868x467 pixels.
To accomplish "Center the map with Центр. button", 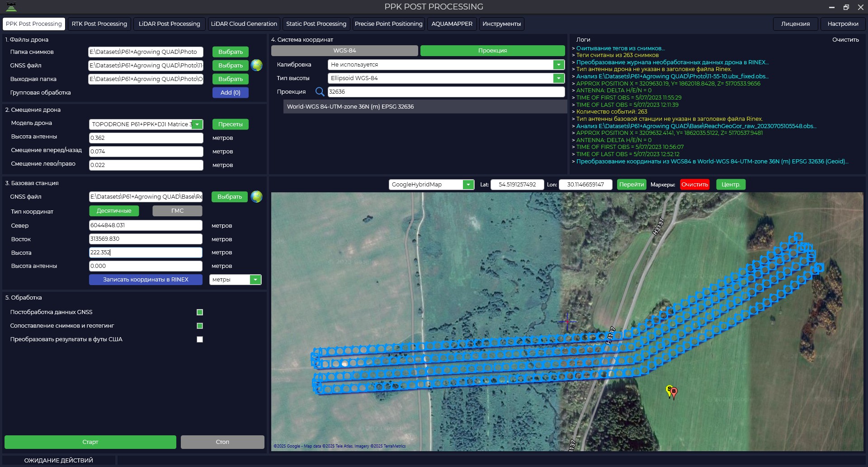I will (x=731, y=185).
